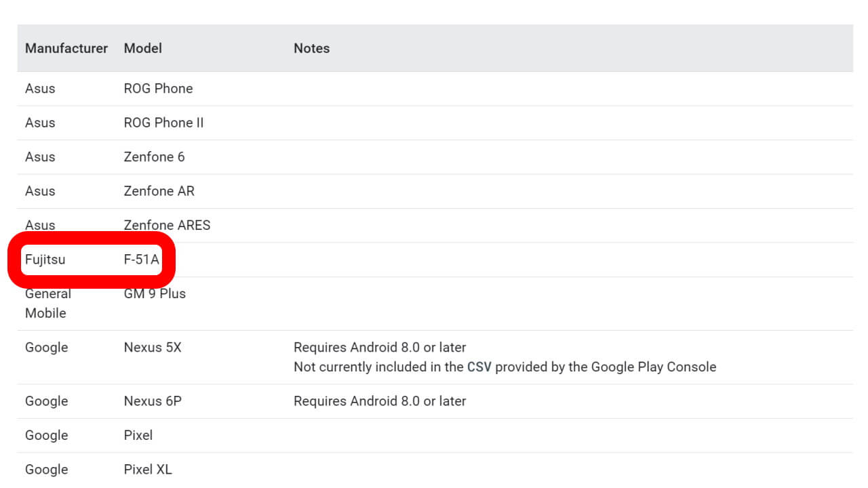
Task: Click the General Mobile manufacturer cell
Action: coord(47,303)
